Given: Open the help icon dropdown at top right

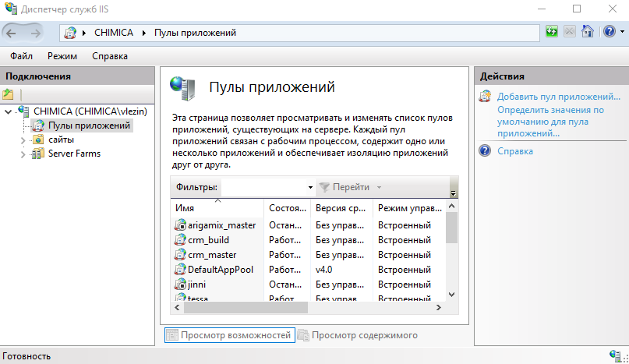Looking at the screenshot, I should (610, 33).
